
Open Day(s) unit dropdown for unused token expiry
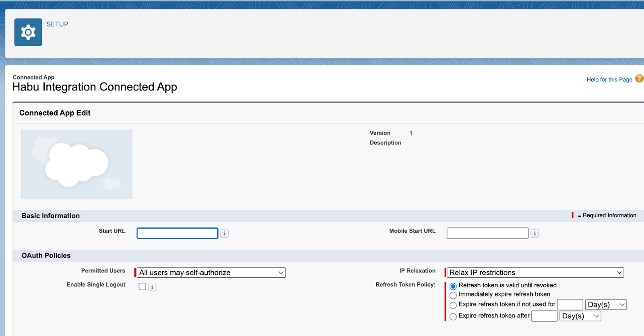[606, 305]
